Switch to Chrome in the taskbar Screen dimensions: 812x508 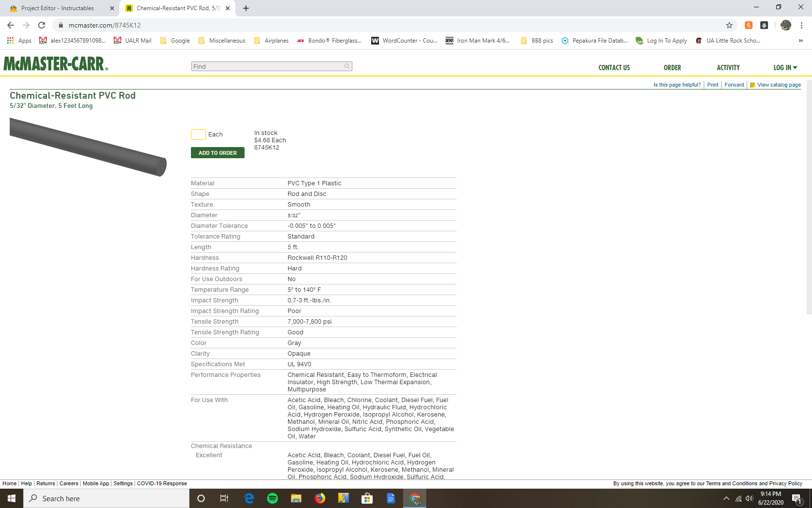415,498
